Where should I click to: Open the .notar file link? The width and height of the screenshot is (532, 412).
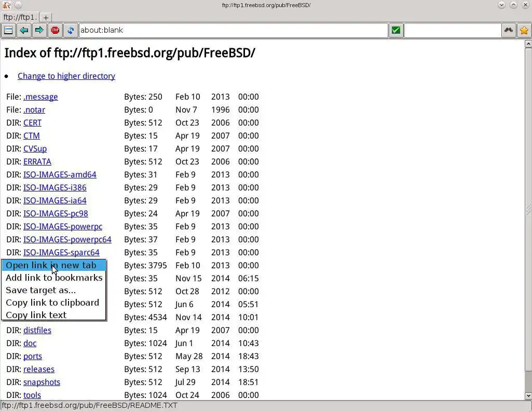pos(34,110)
